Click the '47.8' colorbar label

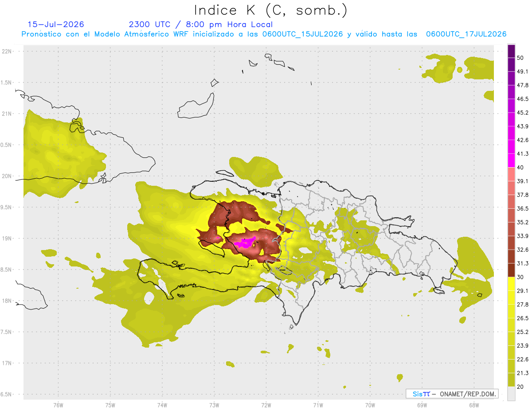(x=522, y=85)
